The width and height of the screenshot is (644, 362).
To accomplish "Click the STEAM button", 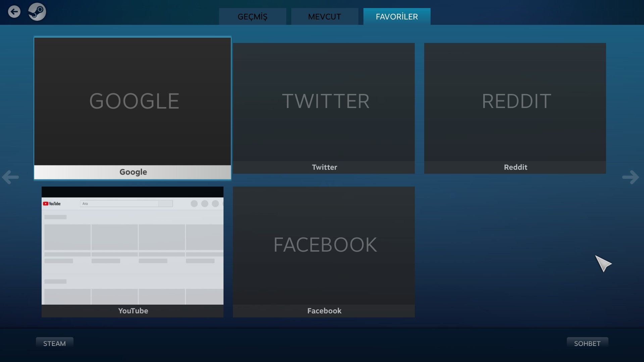I will [x=54, y=343].
